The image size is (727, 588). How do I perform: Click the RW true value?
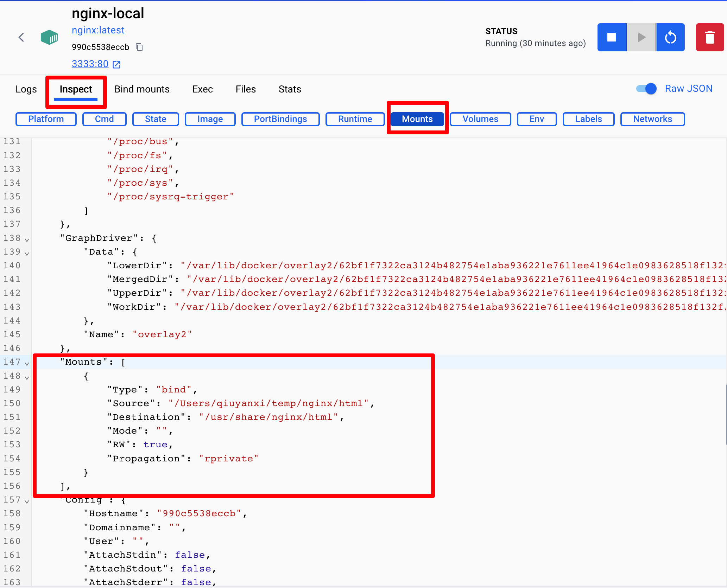155,445
